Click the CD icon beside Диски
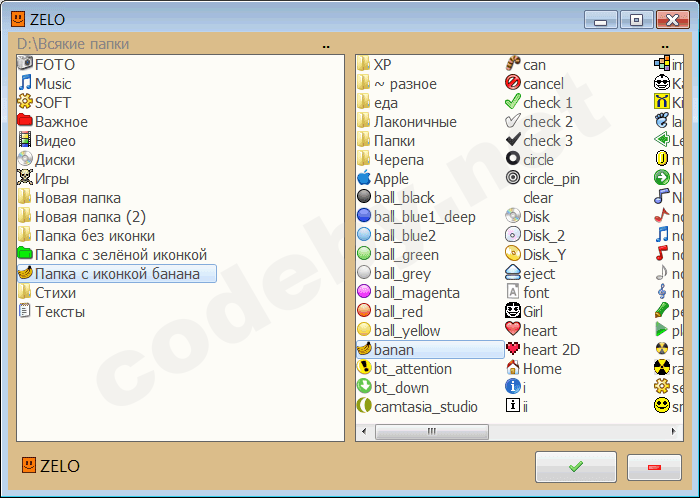Image resolution: width=700 pixels, height=498 pixels. pos(25,159)
